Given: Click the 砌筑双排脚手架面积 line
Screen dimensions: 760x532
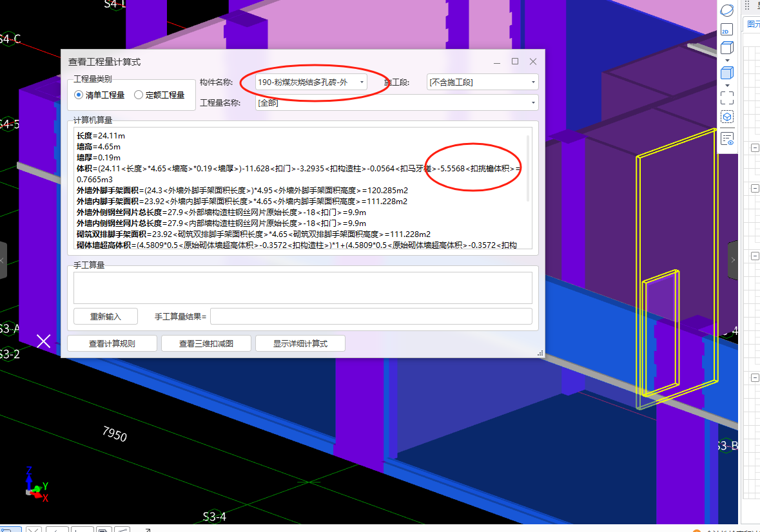Looking at the screenshot, I should point(253,234).
